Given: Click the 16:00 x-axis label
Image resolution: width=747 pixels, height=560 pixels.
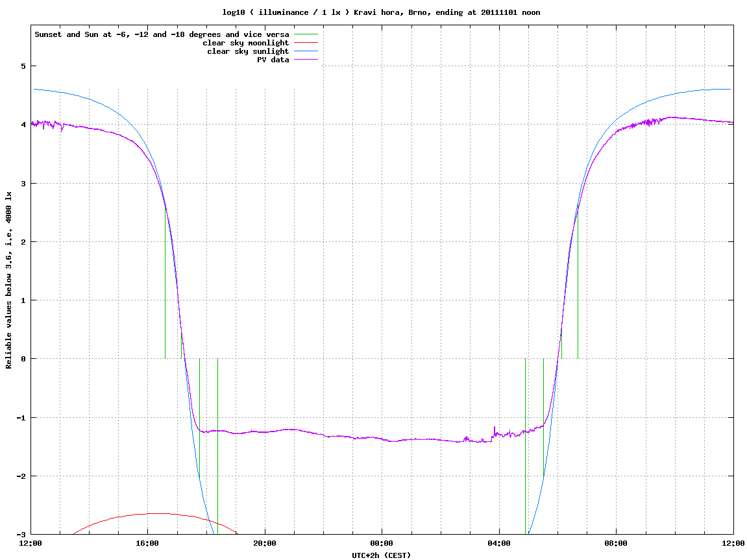Looking at the screenshot, I should click(148, 543).
